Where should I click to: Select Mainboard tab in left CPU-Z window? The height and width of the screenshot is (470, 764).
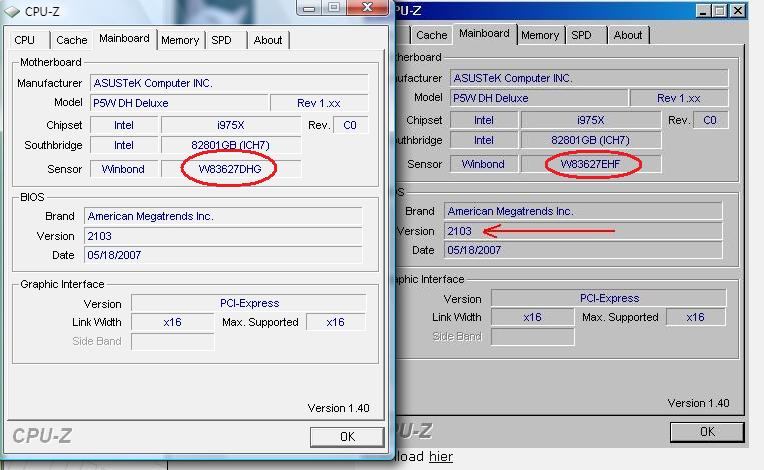point(124,38)
